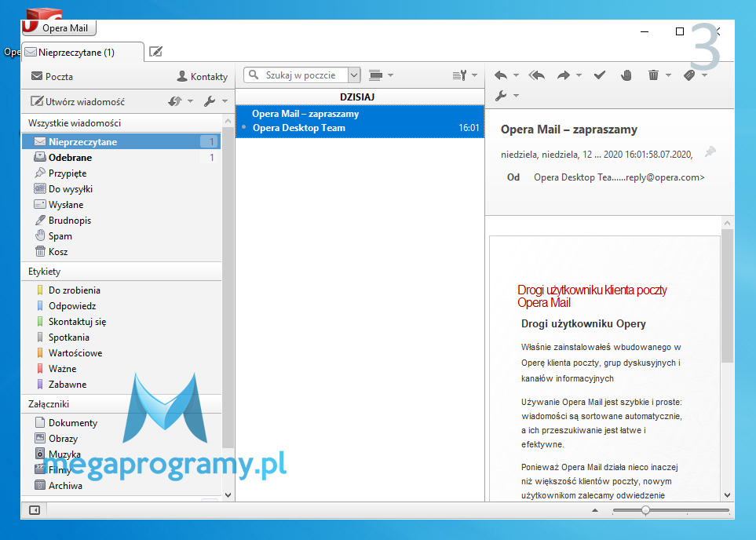Expand the reply options dropdown arrow

point(516,75)
